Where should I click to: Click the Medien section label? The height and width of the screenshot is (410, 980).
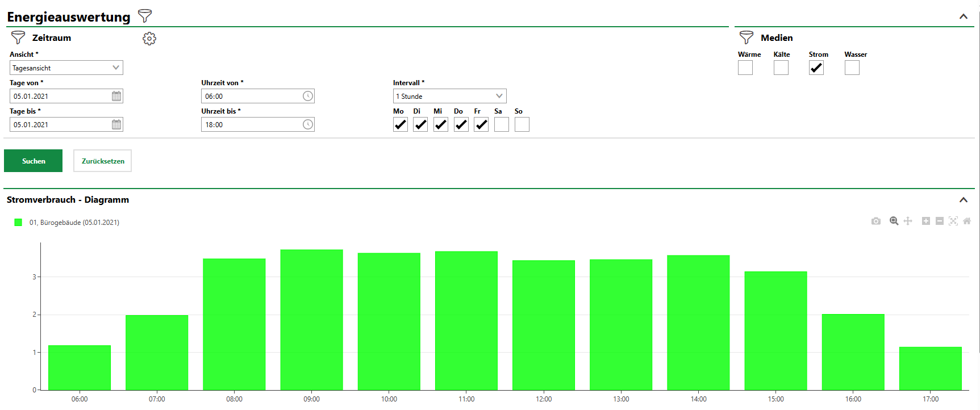point(777,38)
